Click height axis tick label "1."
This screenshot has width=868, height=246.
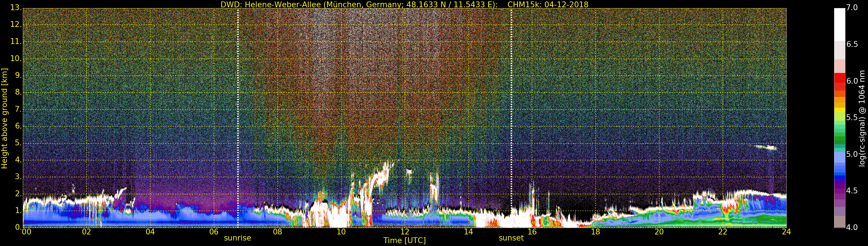click(x=18, y=210)
